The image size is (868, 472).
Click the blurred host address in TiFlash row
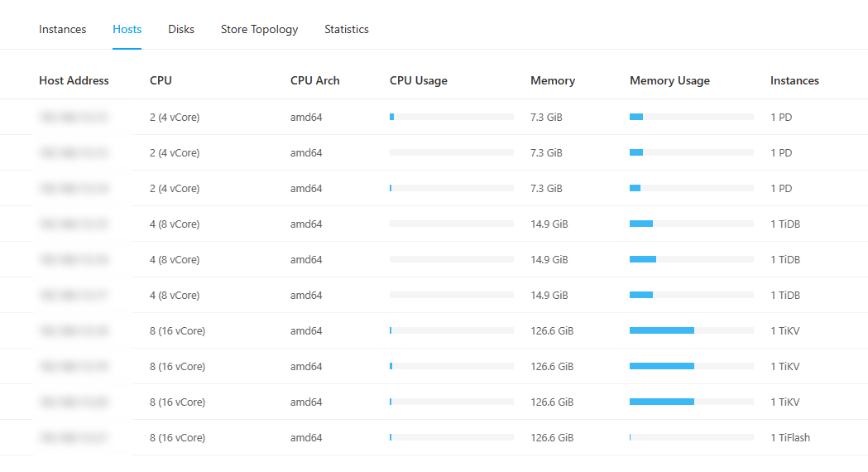[x=74, y=437]
